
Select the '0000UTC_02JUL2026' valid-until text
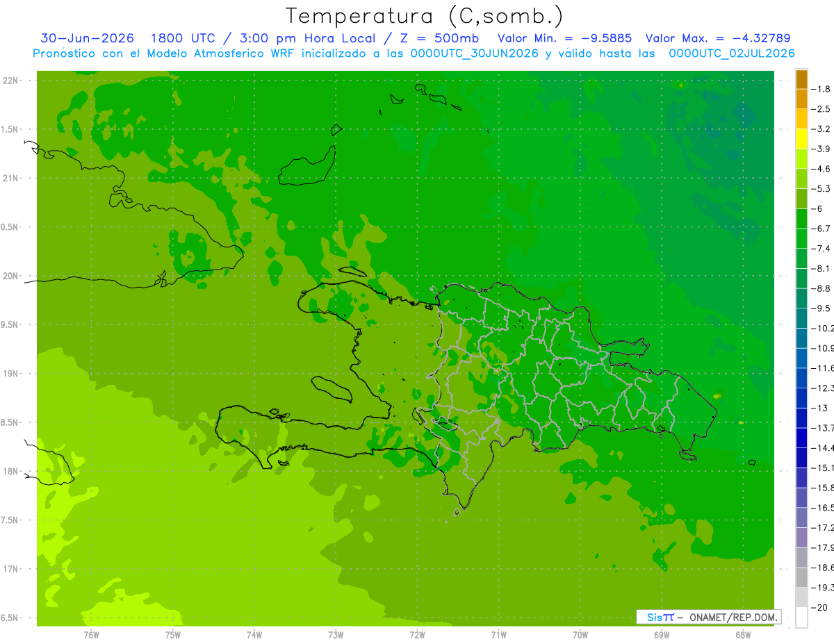731,53
